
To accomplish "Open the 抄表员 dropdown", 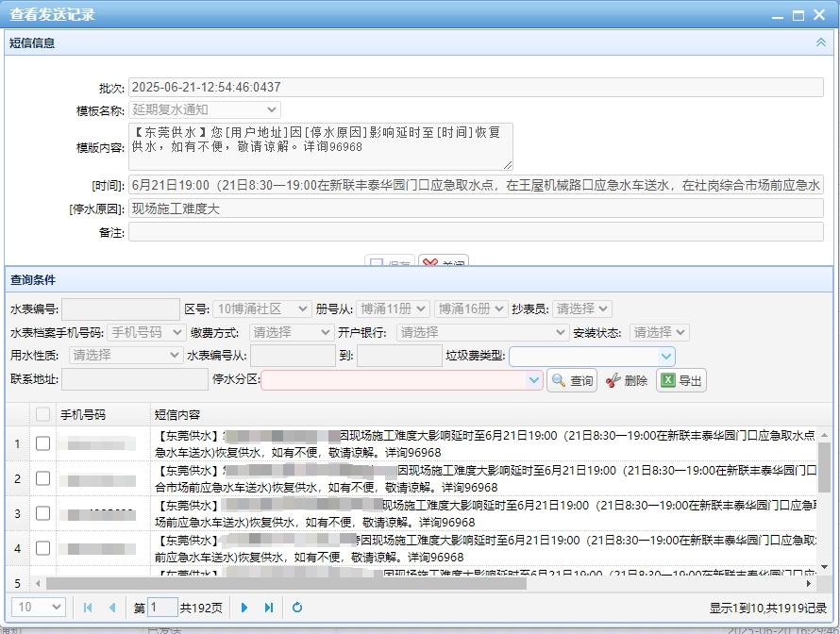I will [x=581, y=309].
